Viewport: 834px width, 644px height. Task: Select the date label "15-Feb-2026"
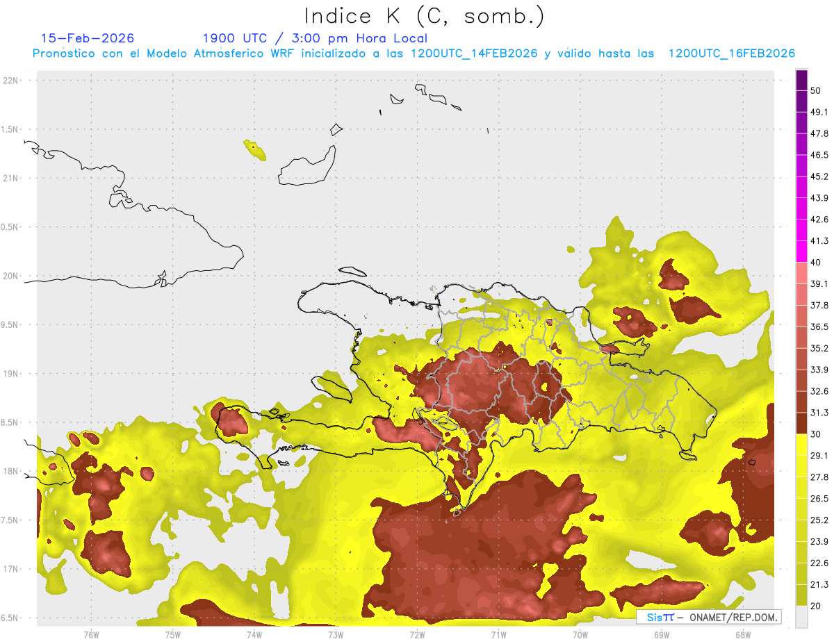tap(88, 38)
